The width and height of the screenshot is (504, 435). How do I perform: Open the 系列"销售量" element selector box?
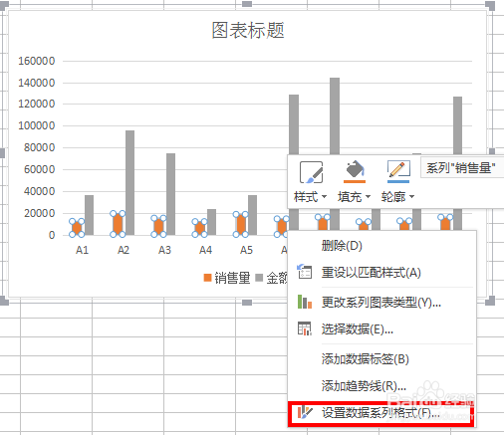(461, 168)
